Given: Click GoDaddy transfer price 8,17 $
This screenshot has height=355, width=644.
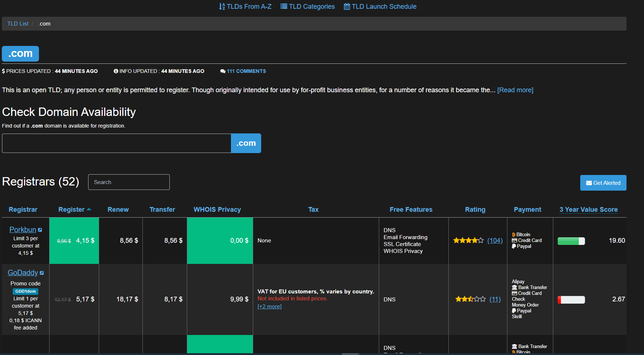Looking at the screenshot, I should coord(173,299).
